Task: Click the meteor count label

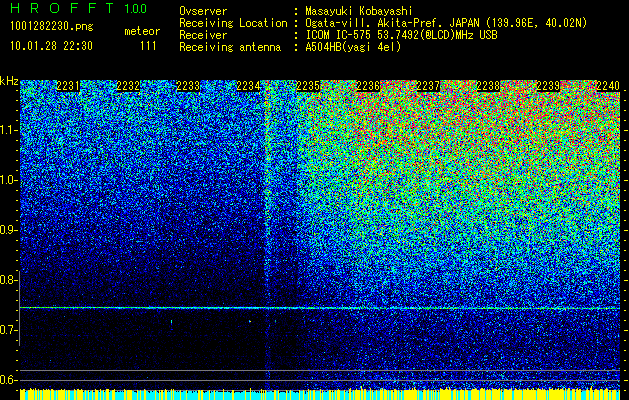Action: point(142,31)
